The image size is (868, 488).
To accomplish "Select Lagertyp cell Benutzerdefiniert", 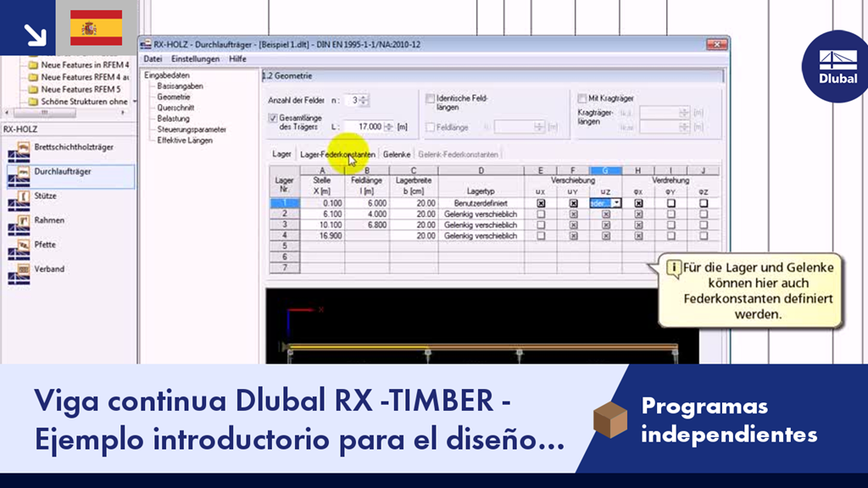I will (x=481, y=203).
